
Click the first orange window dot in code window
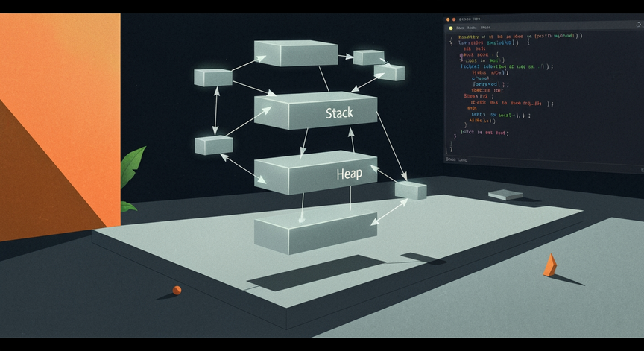(x=448, y=19)
